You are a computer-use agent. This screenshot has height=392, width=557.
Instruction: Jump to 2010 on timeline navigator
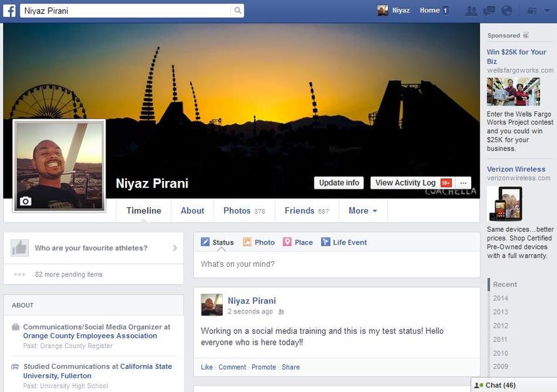(x=500, y=353)
